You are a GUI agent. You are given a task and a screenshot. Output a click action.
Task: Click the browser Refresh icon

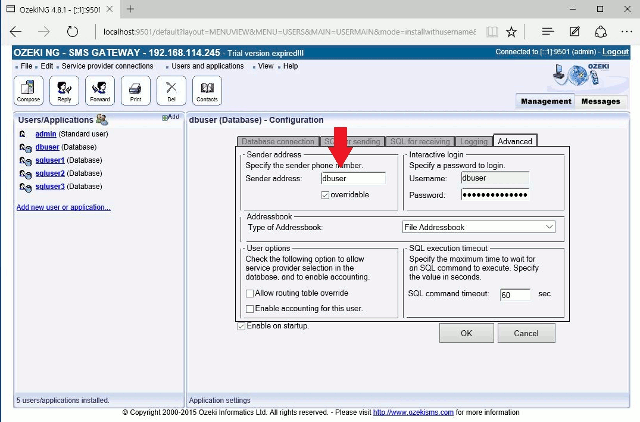click(x=72, y=31)
